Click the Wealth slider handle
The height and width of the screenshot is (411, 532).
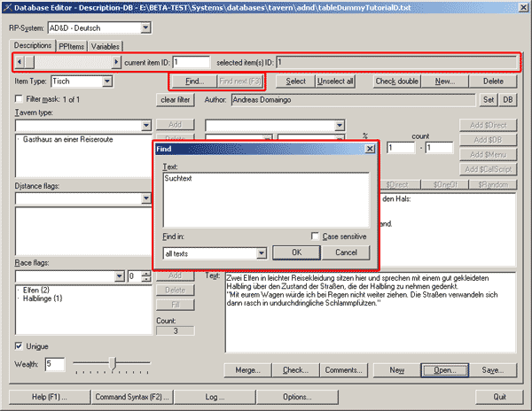pyautogui.click(x=112, y=363)
